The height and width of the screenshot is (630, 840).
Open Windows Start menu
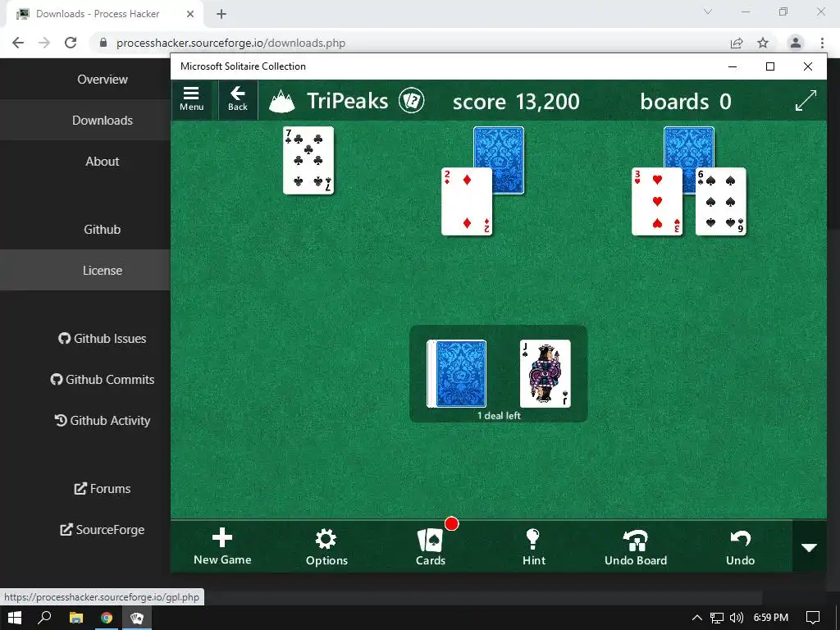[x=15, y=618]
